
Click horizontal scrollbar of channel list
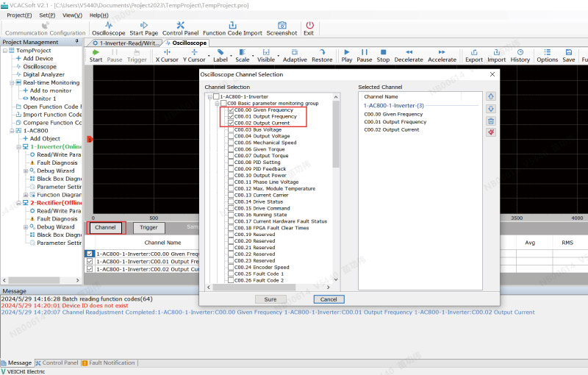[254, 287]
